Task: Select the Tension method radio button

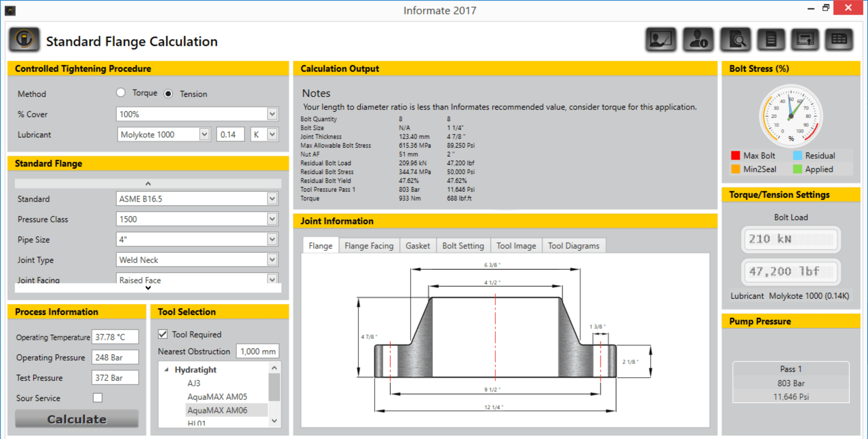Action: coord(168,93)
